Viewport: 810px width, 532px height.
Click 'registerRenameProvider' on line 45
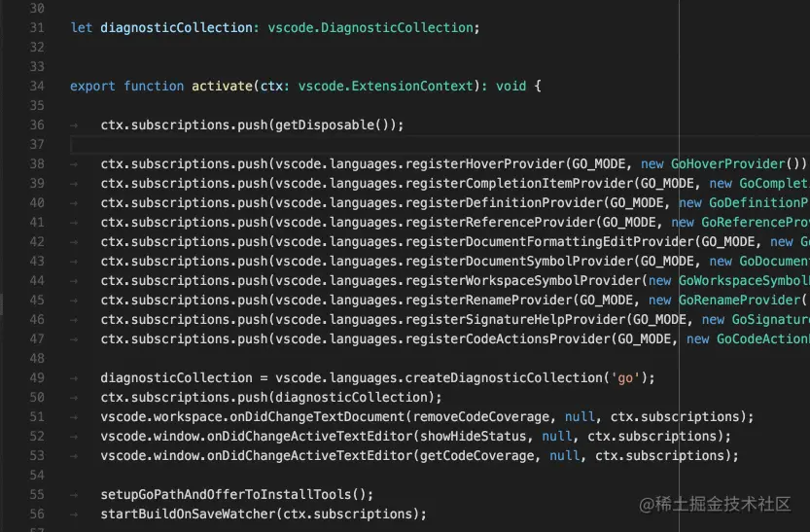(489, 301)
